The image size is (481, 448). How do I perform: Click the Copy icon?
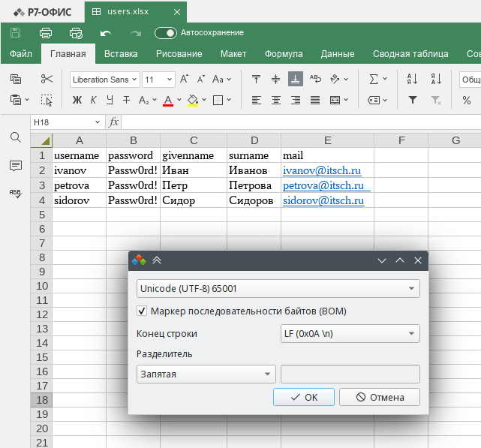[x=16, y=79]
